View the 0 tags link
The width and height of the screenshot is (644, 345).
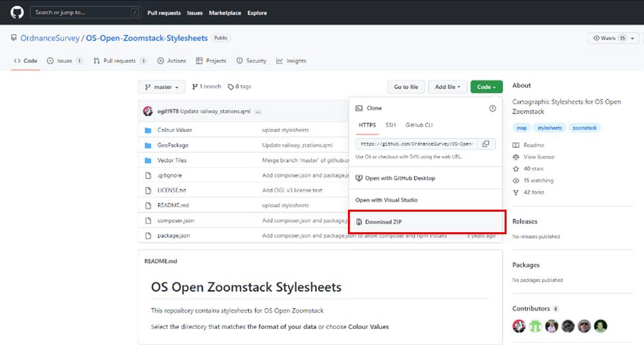tap(240, 86)
